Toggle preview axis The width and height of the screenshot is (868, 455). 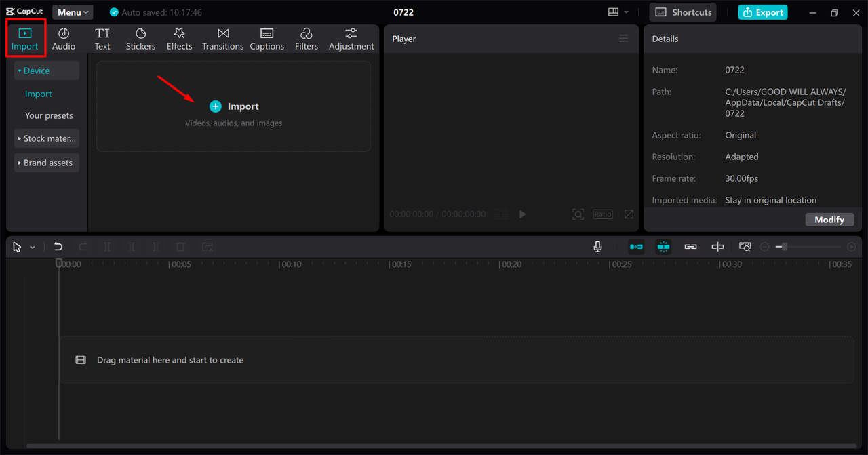[x=717, y=247]
